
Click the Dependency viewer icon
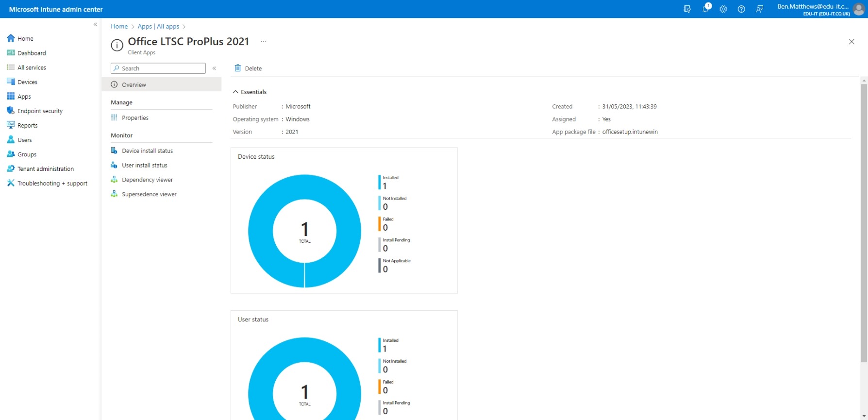coord(114,180)
